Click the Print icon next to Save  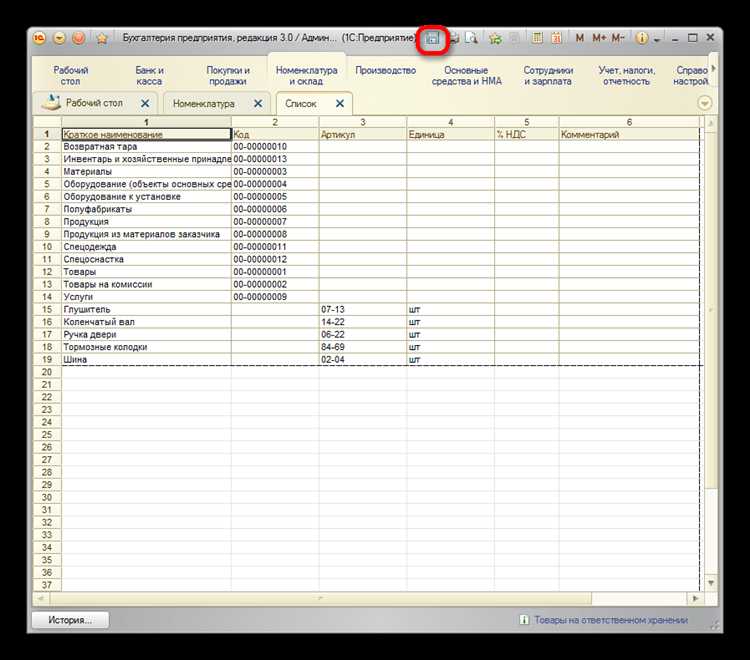[453, 38]
